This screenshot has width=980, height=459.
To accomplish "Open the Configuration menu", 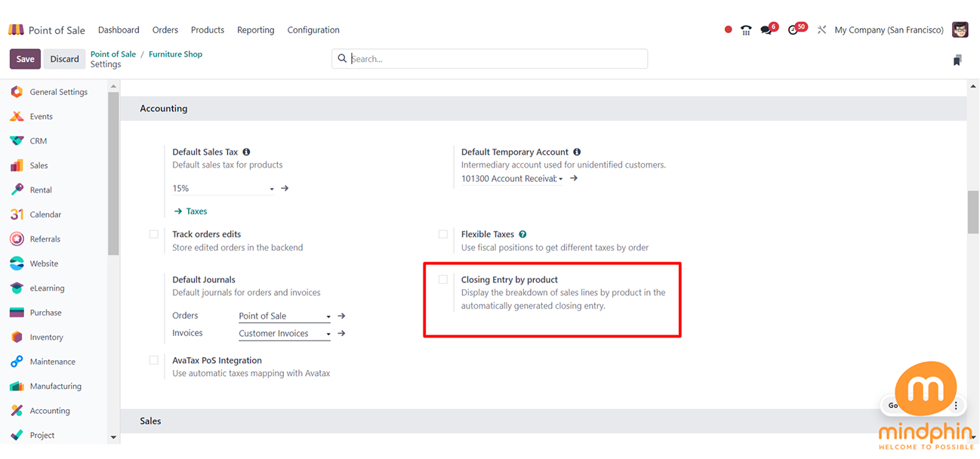I will pos(313,30).
